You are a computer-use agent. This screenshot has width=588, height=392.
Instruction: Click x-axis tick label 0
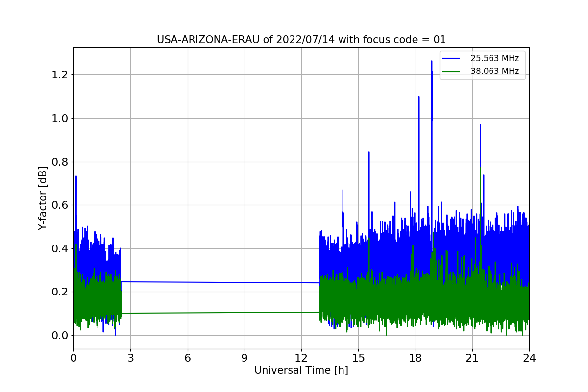click(73, 358)
